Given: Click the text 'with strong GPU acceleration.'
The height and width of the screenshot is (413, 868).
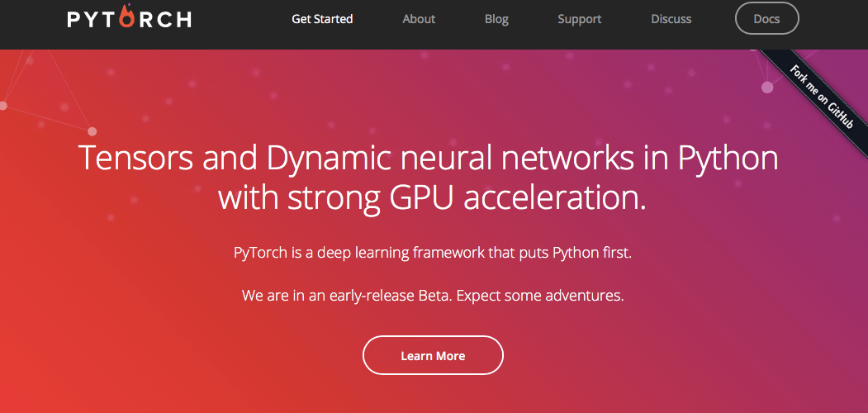Looking at the screenshot, I should click(432, 198).
